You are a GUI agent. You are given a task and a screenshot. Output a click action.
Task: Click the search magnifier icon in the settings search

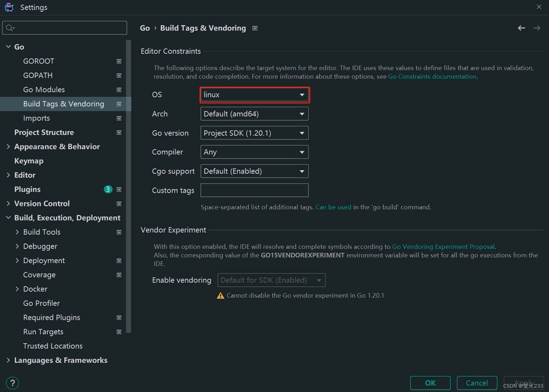pyautogui.click(x=10, y=28)
